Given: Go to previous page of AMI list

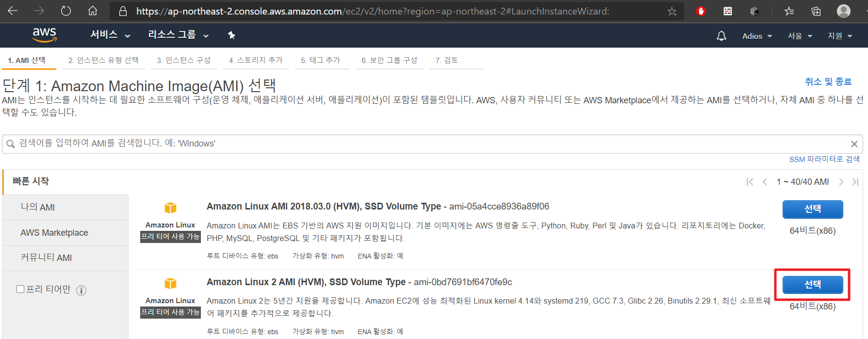Looking at the screenshot, I should coord(765,182).
